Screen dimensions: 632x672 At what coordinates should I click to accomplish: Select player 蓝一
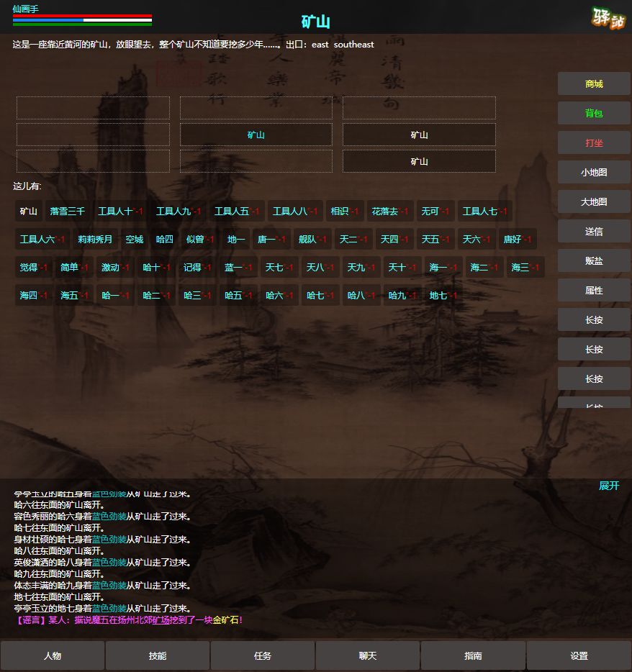click(238, 268)
